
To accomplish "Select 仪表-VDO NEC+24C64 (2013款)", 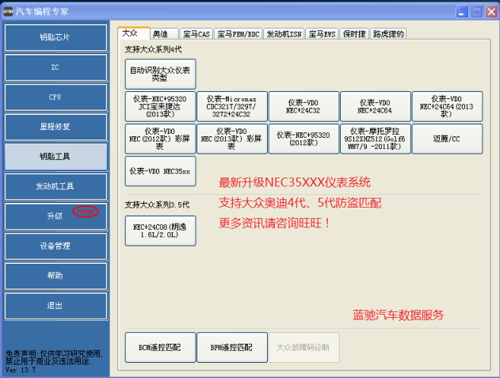I will click(447, 106).
